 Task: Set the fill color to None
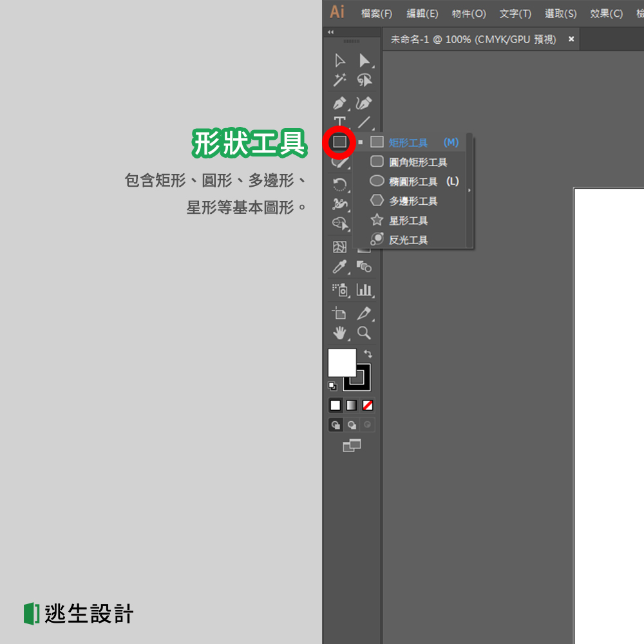pyautogui.click(x=366, y=404)
